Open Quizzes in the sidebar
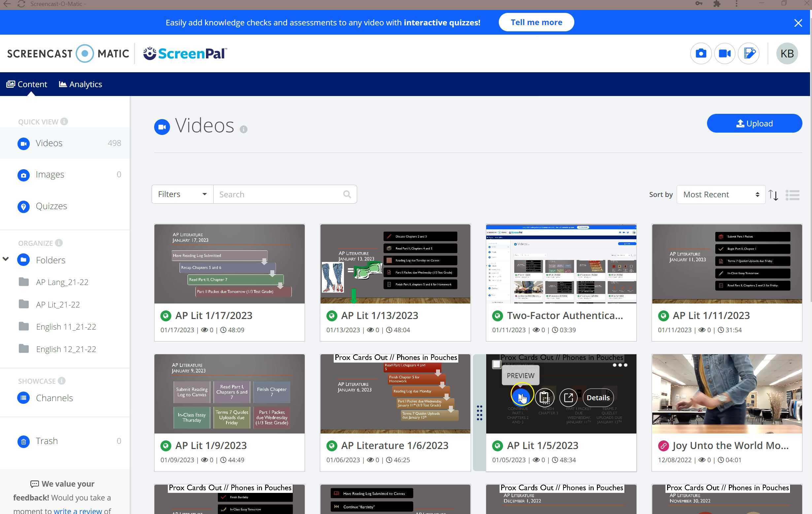 click(51, 206)
